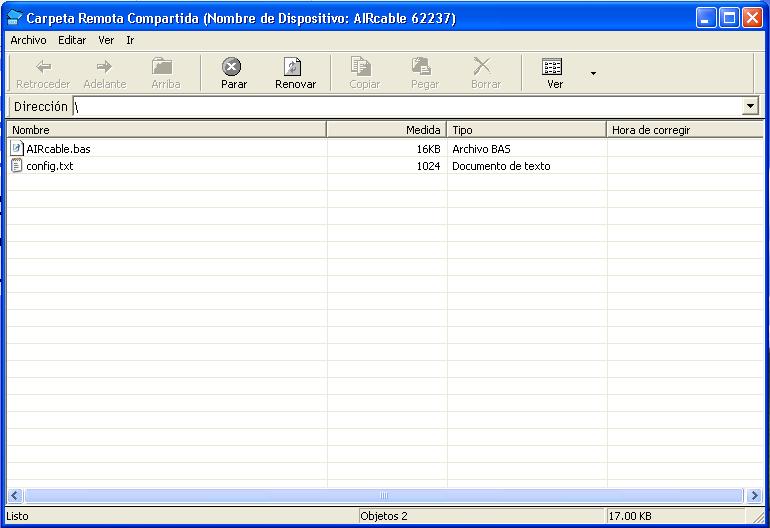Sort by the Medida column header
The width and height of the screenshot is (770, 528).
click(386, 130)
